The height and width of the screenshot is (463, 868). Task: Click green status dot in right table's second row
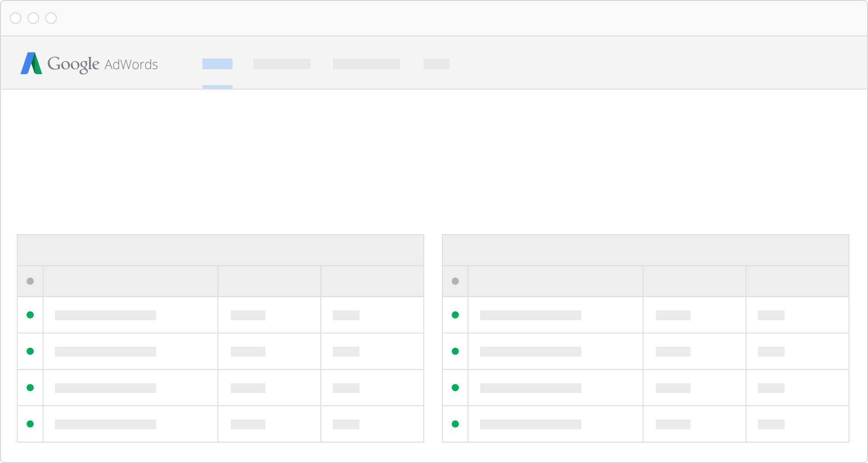coord(455,351)
